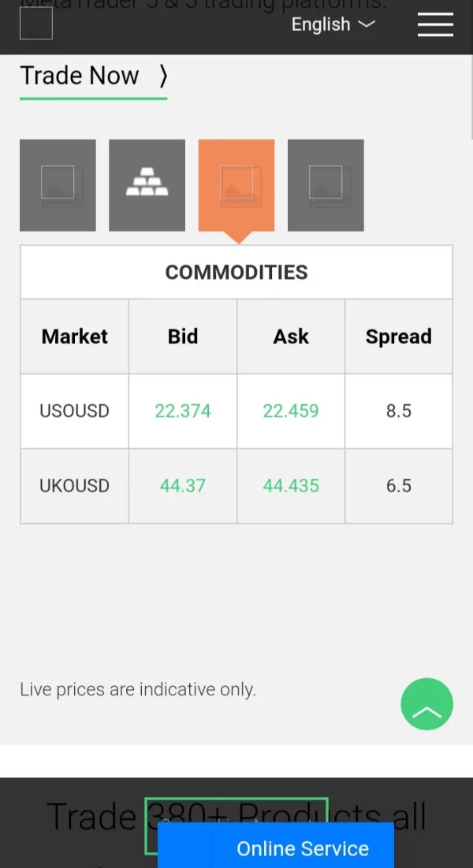Viewport: 473px width, 868px height.
Task: Select the first market category icon
Action: point(58,185)
